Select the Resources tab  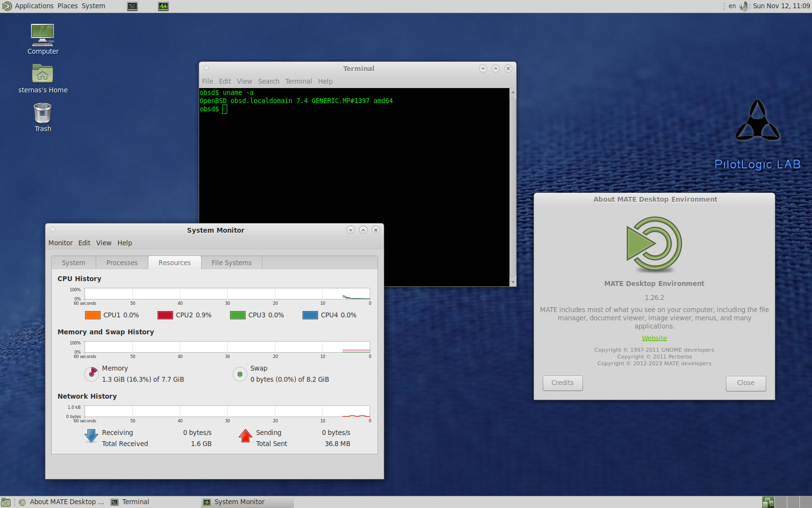(x=174, y=262)
